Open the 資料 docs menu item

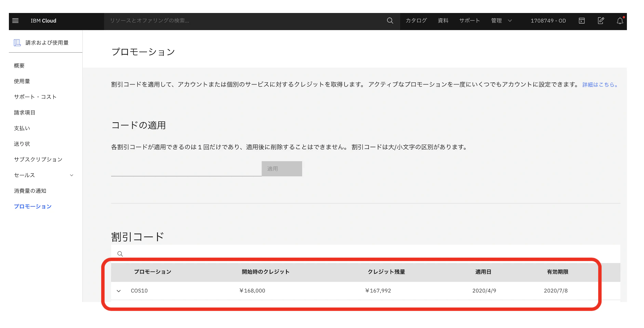[x=443, y=21]
